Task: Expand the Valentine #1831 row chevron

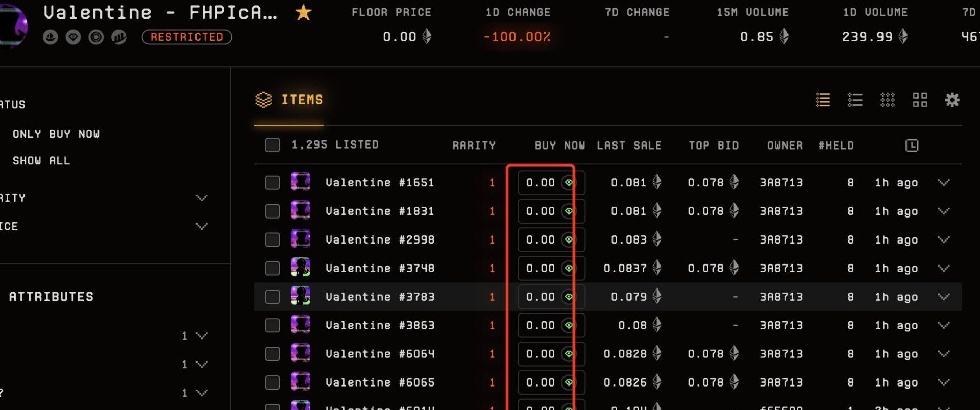Action: 943,211
